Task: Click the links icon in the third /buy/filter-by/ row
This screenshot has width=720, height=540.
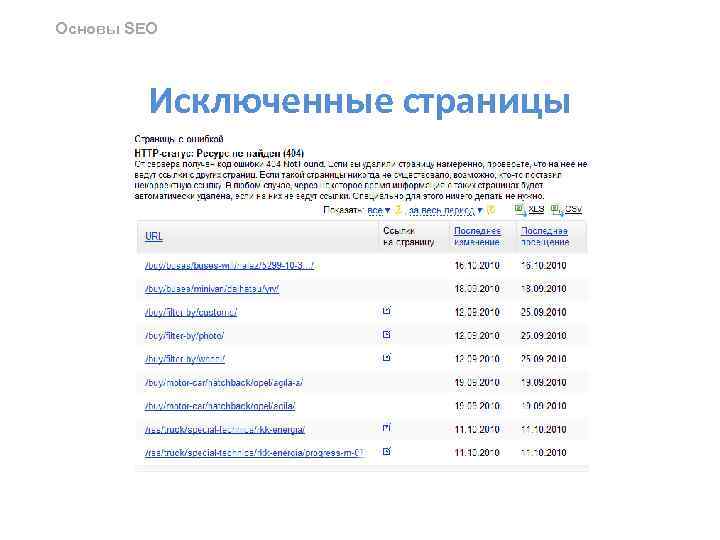Action: 387,357
